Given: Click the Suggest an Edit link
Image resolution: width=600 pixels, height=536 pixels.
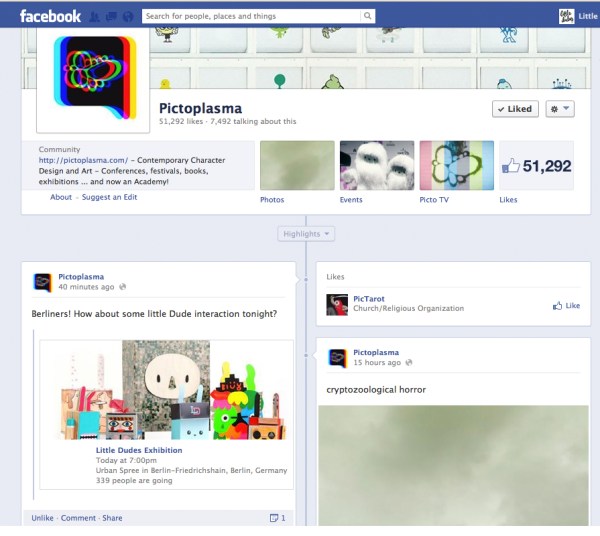Looking at the screenshot, I should [x=109, y=197].
